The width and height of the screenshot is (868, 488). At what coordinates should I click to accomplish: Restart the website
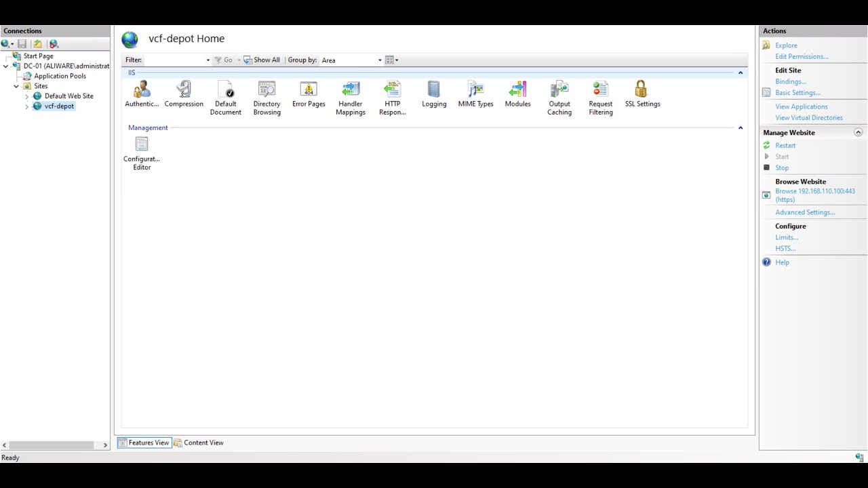click(x=785, y=146)
